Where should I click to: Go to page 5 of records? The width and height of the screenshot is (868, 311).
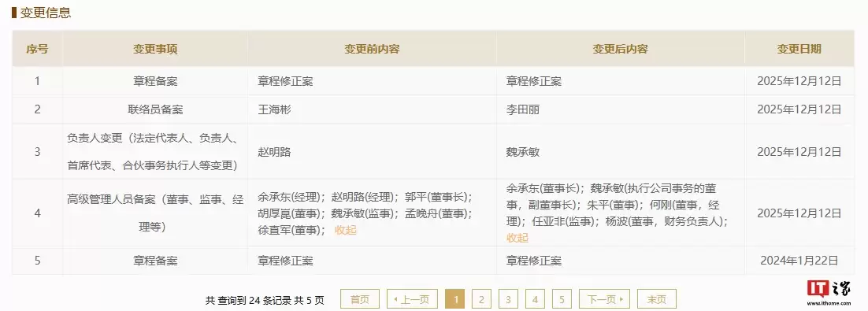(562, 299)
